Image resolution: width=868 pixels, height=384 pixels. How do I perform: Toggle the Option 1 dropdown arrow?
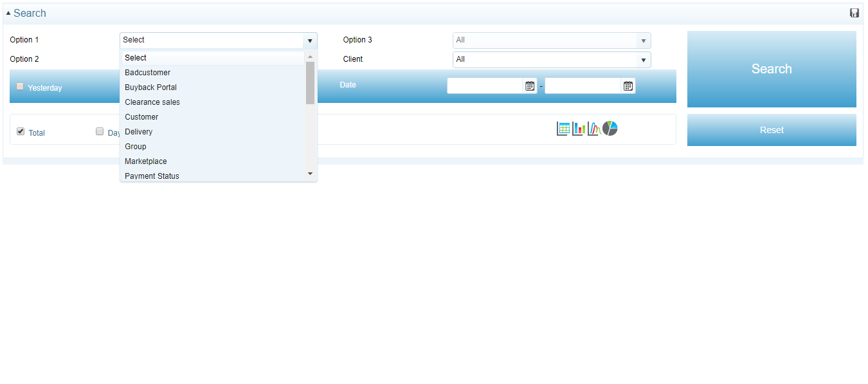tap(310, 41)
